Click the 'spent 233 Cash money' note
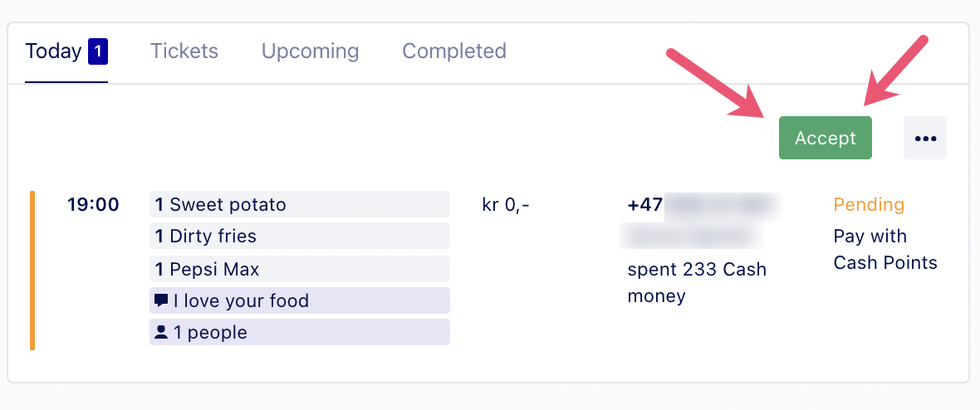Screen dimensions: 980x410 point(697,282)
